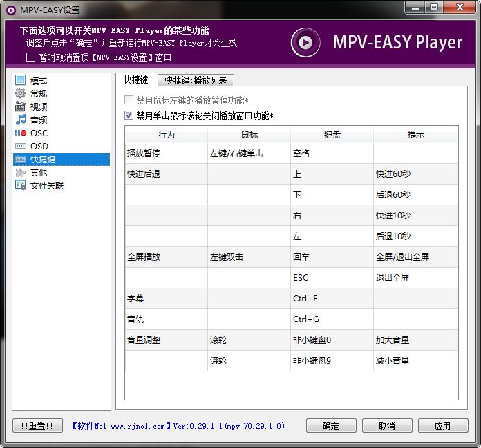Click the 鼠标 column header
Viewport: 481px width, 448px height.
point(249,134)
